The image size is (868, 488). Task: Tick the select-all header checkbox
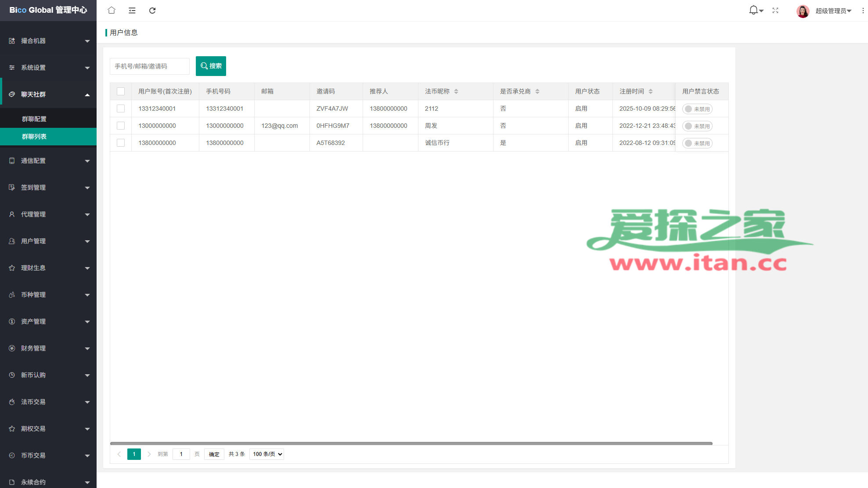pos(121,91)
